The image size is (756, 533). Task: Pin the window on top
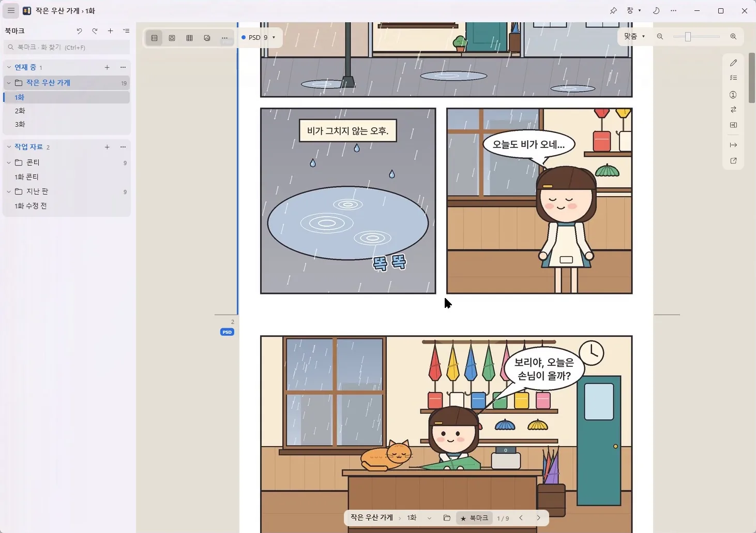point(613,10)
